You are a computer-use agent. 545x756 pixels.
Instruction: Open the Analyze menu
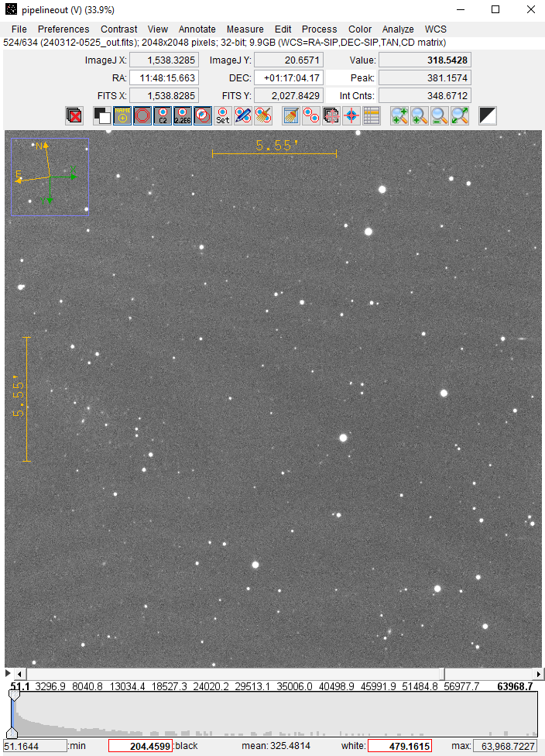(x=397, y=29)
